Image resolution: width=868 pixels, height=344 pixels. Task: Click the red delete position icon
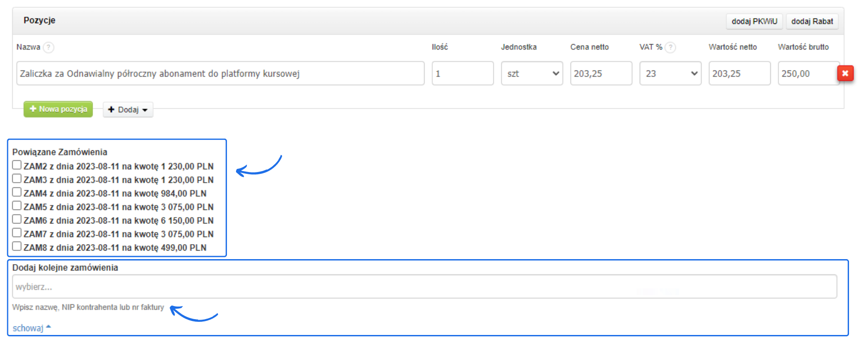point(845,73)
